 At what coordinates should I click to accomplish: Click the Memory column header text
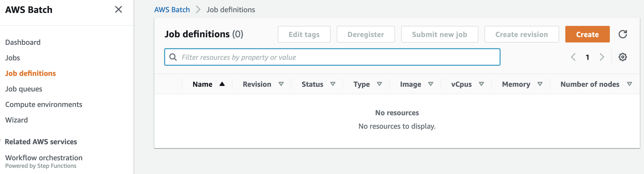(x=516, y=84)
